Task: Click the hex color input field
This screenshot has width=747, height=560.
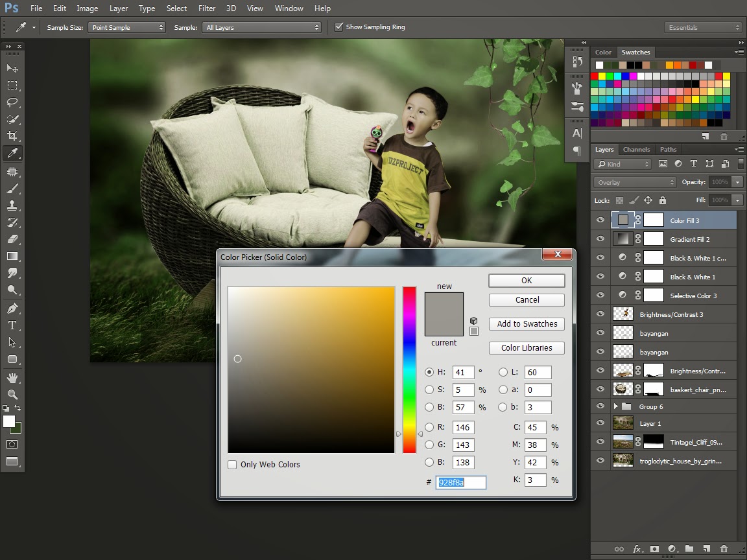Action: [460, 482]
